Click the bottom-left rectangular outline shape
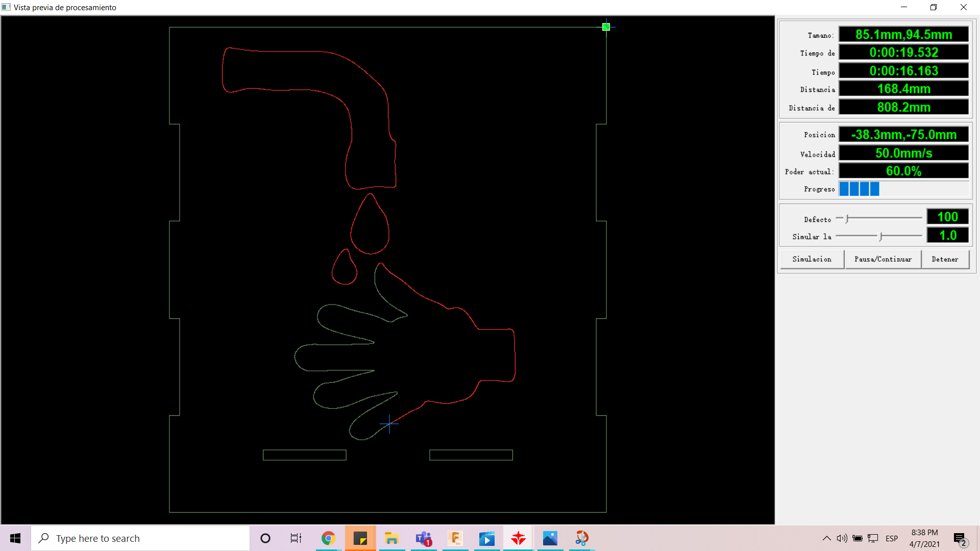 [304, 455]
